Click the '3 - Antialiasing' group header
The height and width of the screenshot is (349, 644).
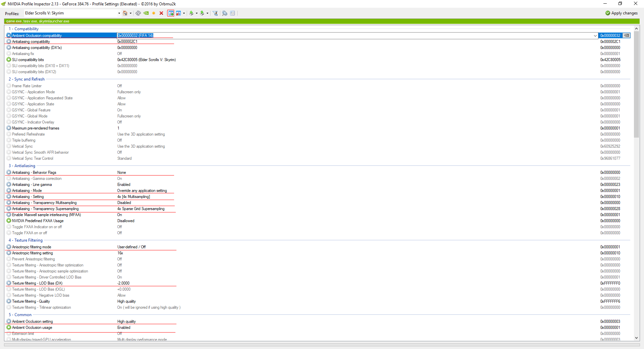tap(22, 166)
